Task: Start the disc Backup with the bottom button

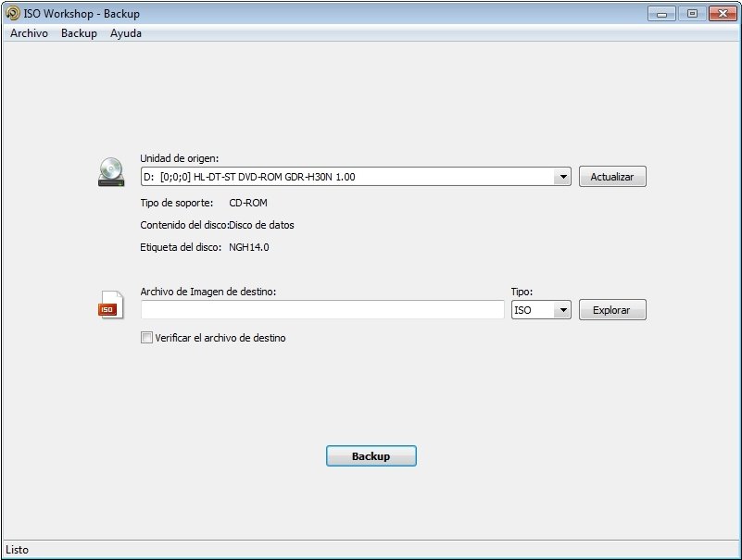Action: (371, 456)
